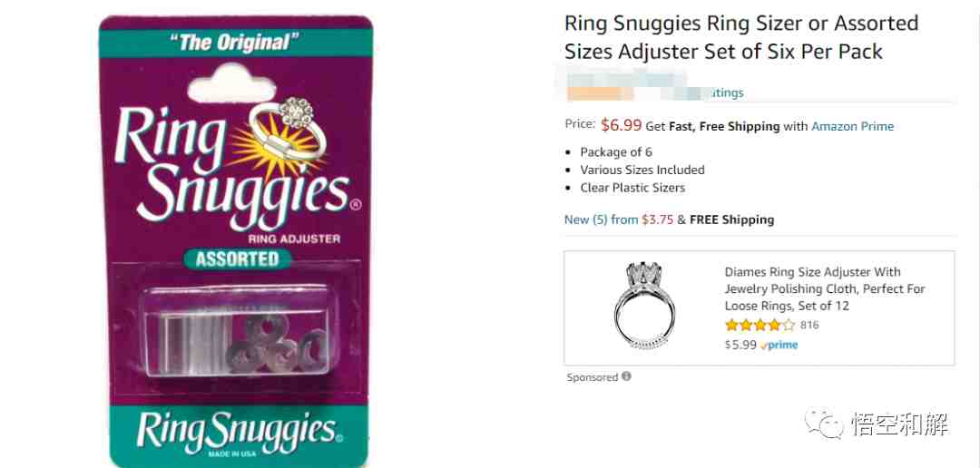
Task: Click the Sponsored info icon
Action: [626, 376]
